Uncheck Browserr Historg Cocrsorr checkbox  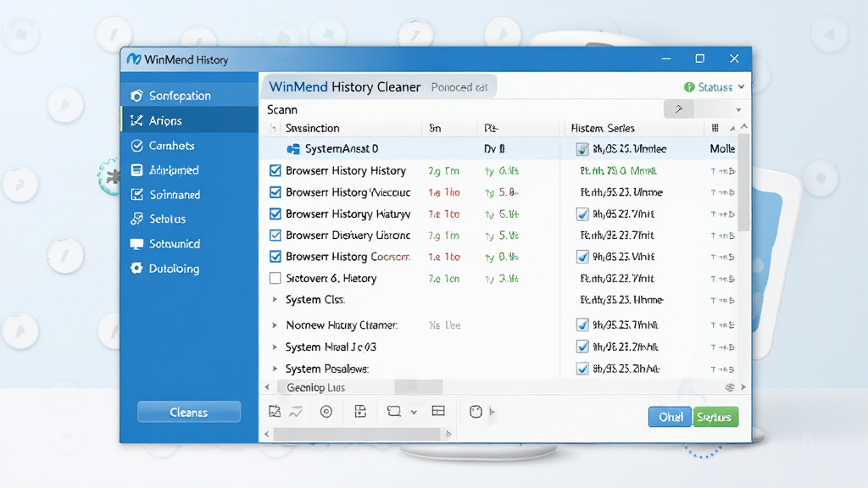click(275, 257)
